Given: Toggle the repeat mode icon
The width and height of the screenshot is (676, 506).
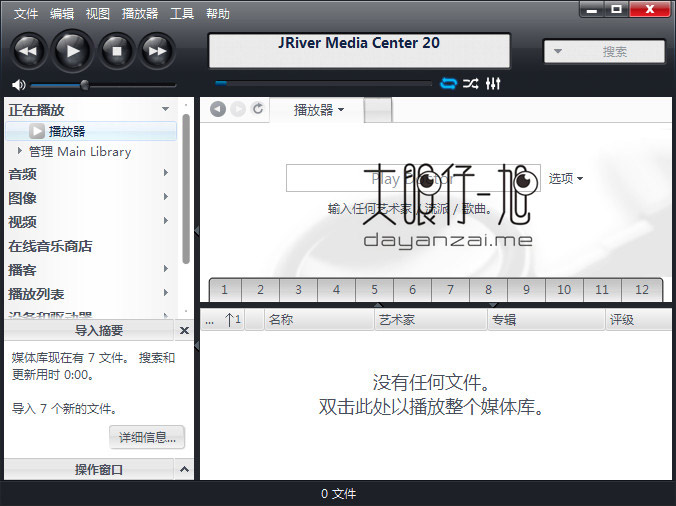Looking at the screenshot, I should [448, 83].
